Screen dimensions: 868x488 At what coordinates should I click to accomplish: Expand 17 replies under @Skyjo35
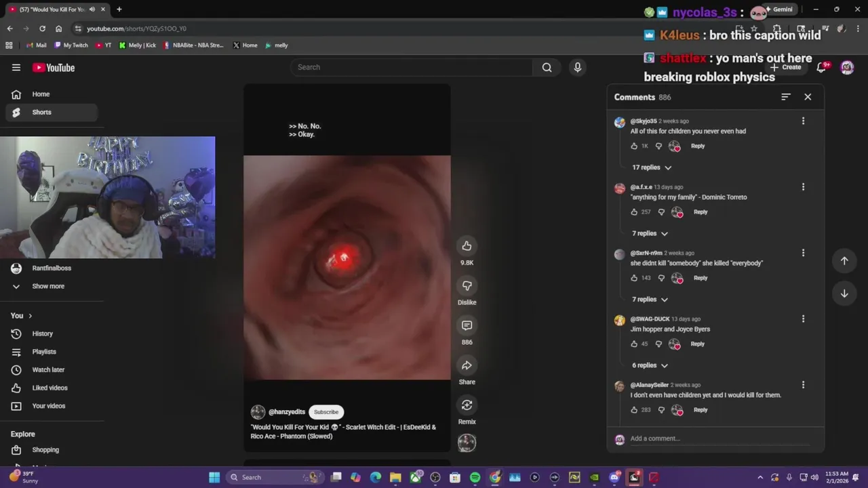coord(652,167)
